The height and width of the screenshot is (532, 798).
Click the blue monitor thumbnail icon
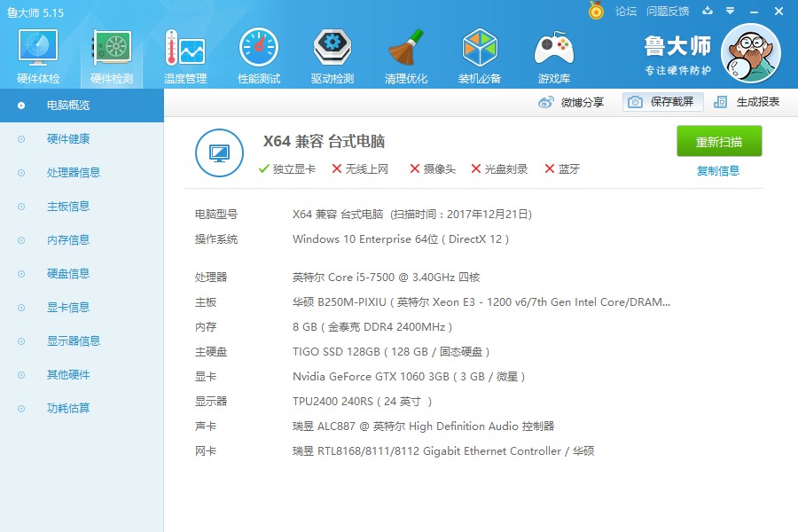pos(219,153)
